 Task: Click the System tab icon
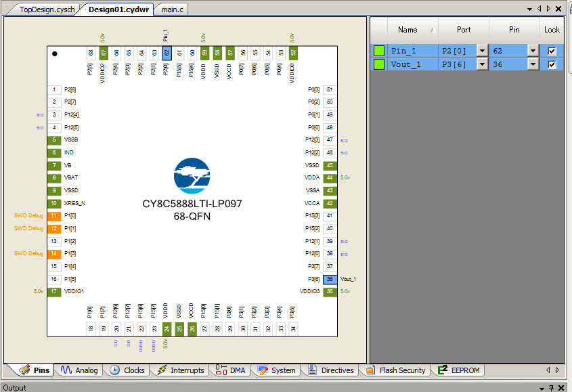pos(263,370)
